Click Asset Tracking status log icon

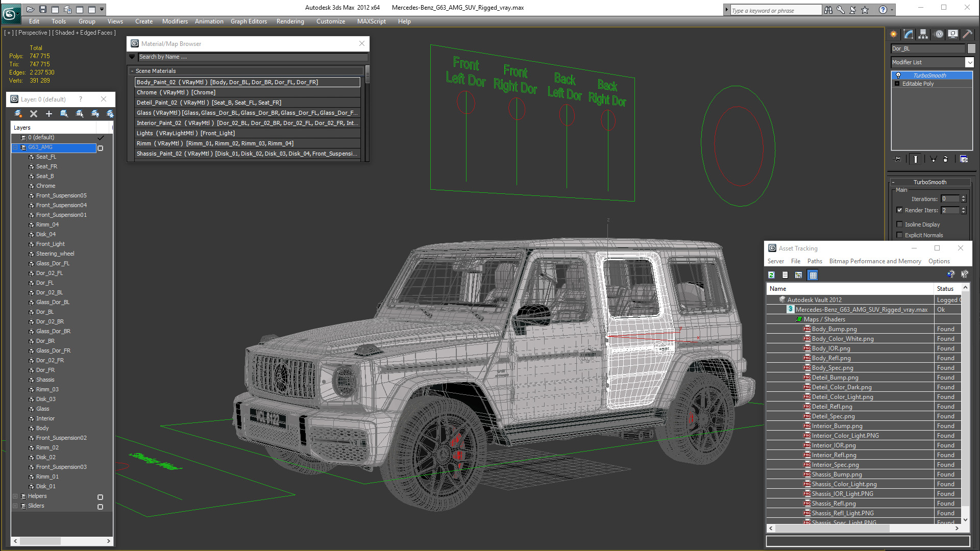pyautogui.click(x=786, y=275)
